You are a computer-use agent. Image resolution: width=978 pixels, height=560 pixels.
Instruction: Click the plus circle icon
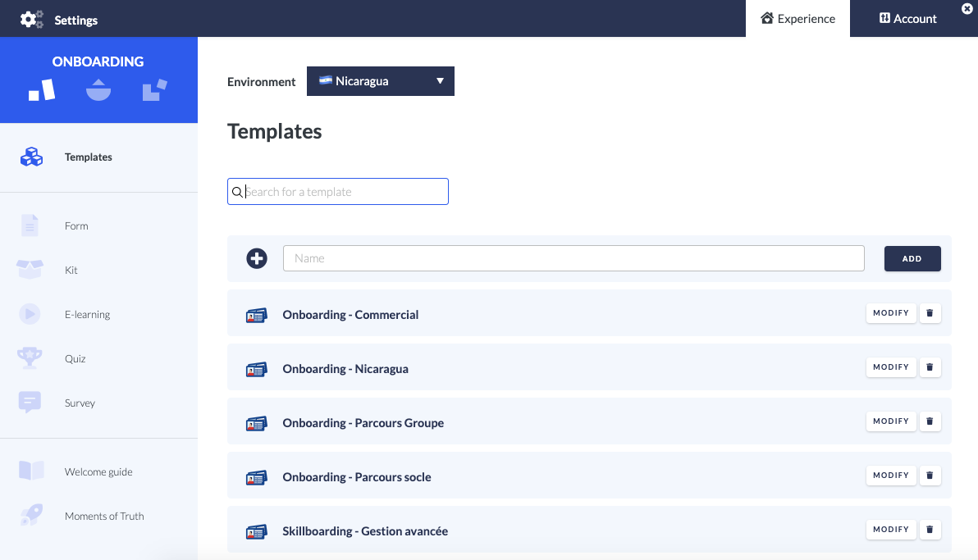256,258
